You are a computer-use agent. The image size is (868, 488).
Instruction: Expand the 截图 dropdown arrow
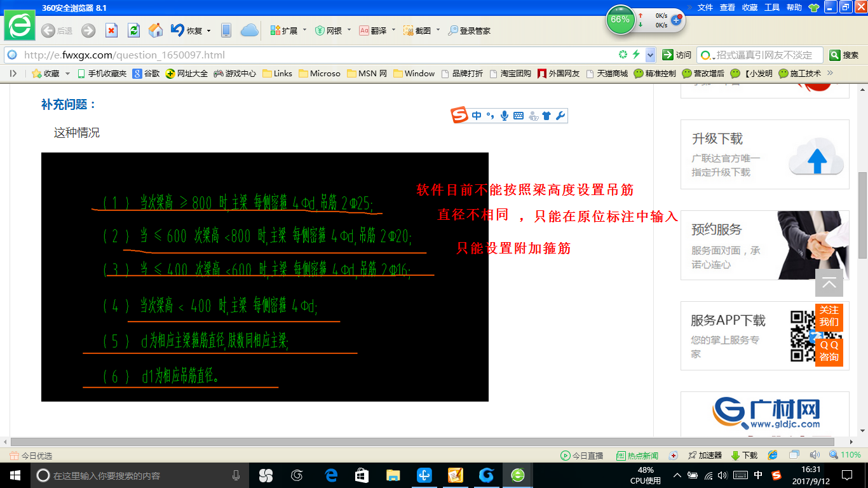tap(438, 30)
